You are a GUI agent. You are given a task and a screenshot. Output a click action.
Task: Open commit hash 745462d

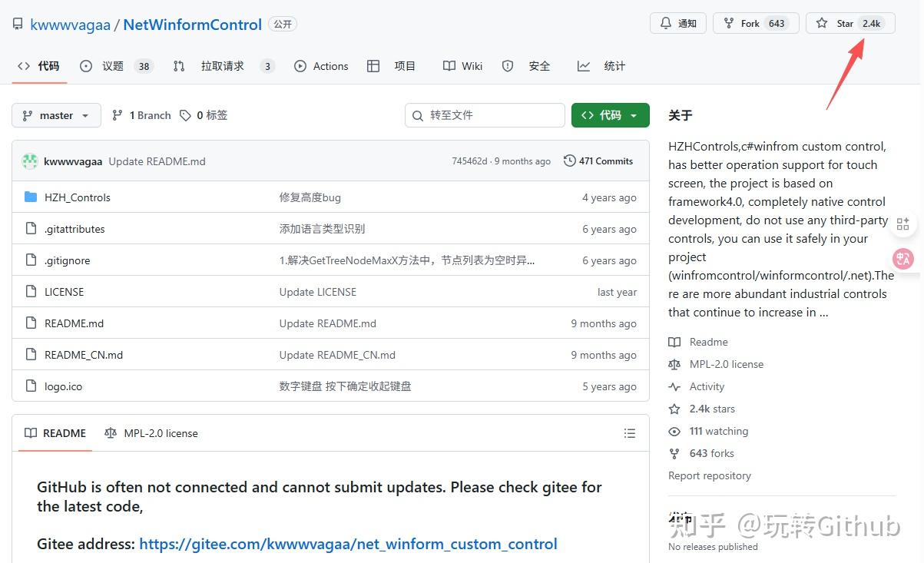[469, 161]
